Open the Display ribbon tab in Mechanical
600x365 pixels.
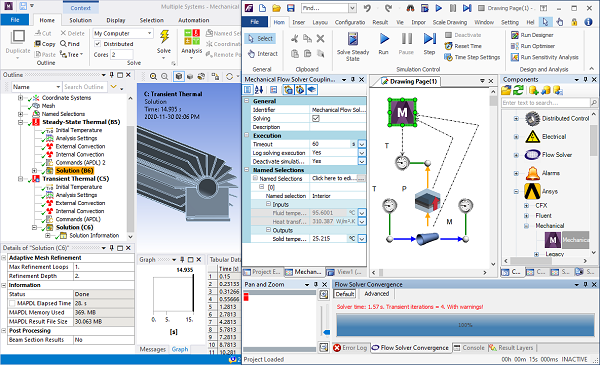click(x=116, y=20)
